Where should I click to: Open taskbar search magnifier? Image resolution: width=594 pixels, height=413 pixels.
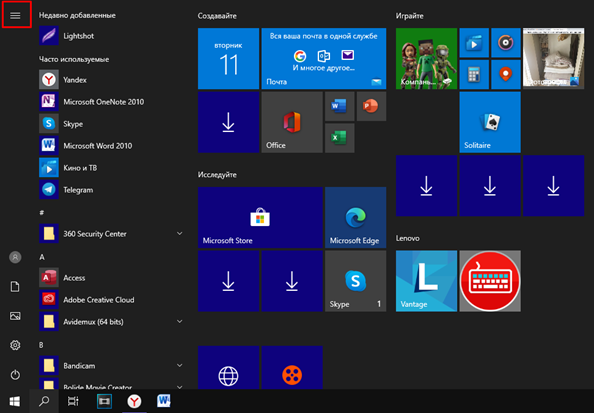(x=44, y=401)
